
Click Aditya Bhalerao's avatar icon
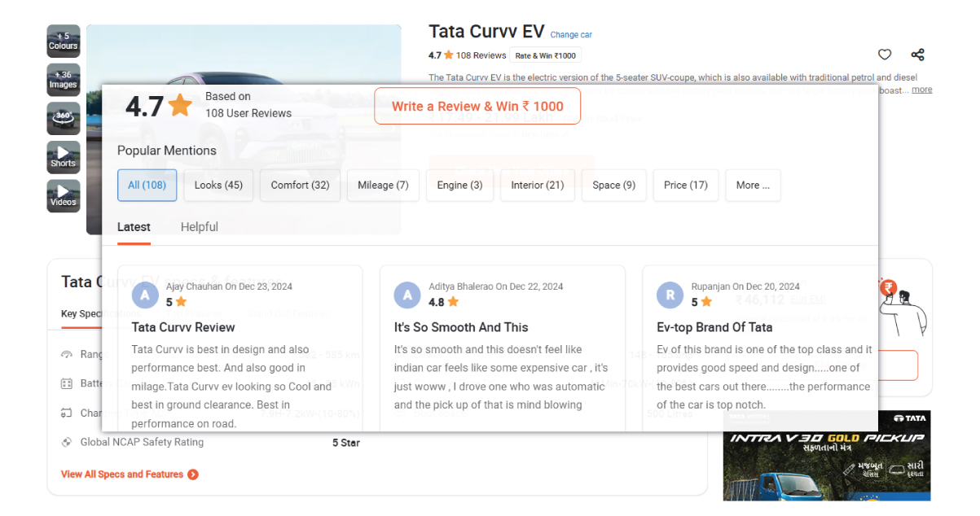(407, 295)
